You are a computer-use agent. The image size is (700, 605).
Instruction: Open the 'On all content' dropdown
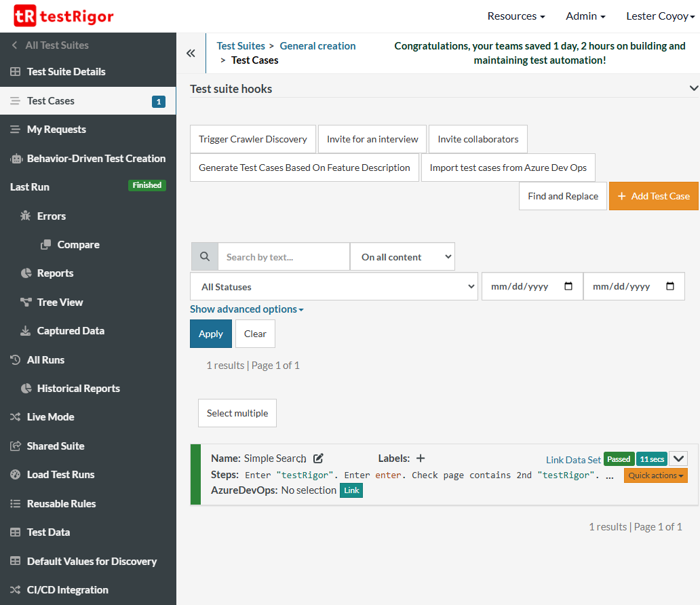tap(402, 256)
